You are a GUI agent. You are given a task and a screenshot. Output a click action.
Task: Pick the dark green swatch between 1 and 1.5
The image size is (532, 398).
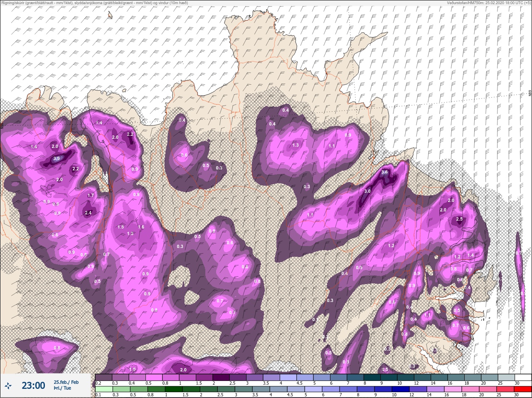tap(174, 389)
